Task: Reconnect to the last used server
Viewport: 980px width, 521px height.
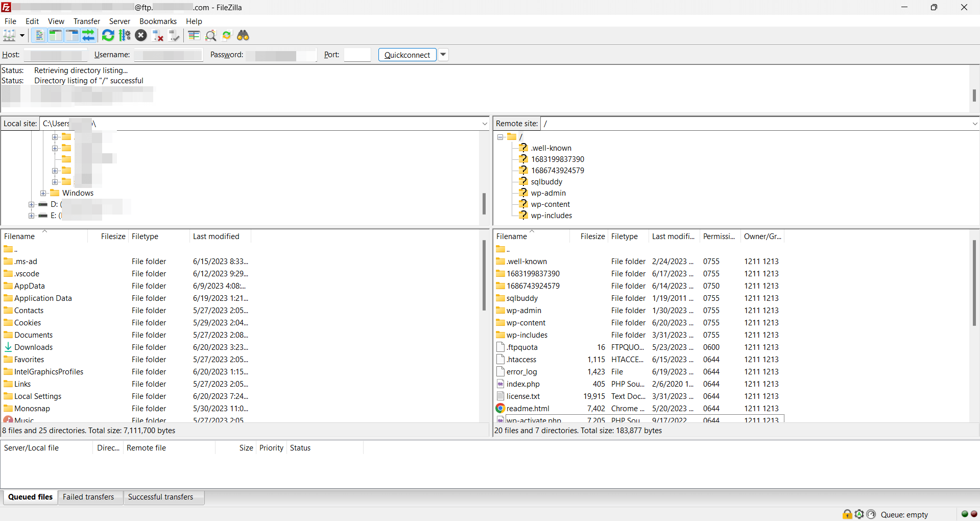Action: click(174, 35)
